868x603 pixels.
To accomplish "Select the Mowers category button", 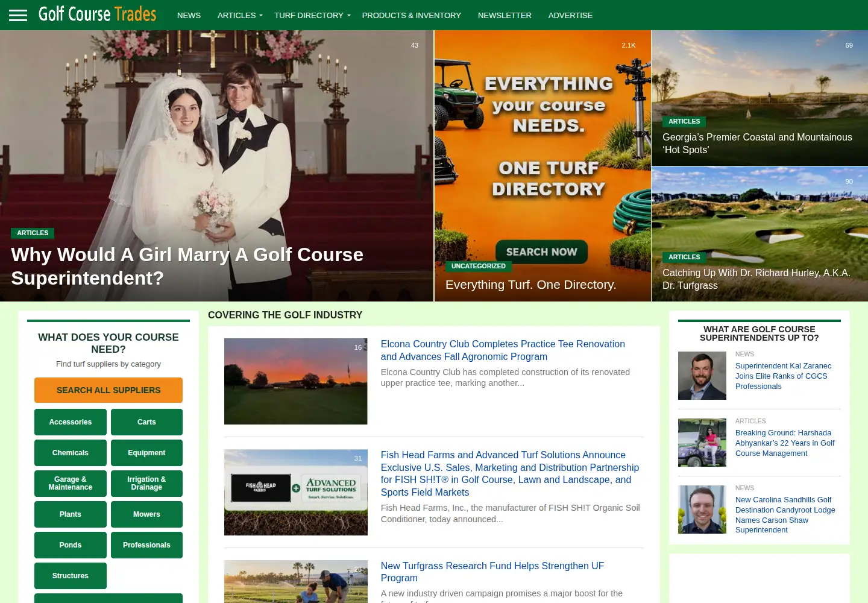I will click(x=146, y=514).
